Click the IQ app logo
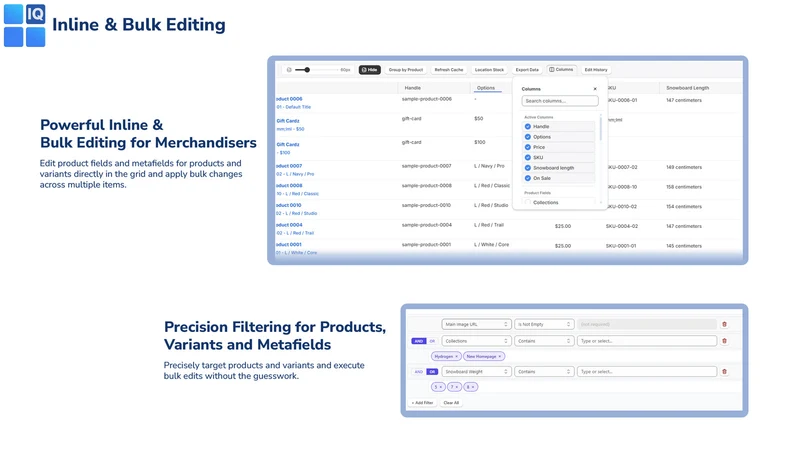The image size is (800, 450). [24, 25]
